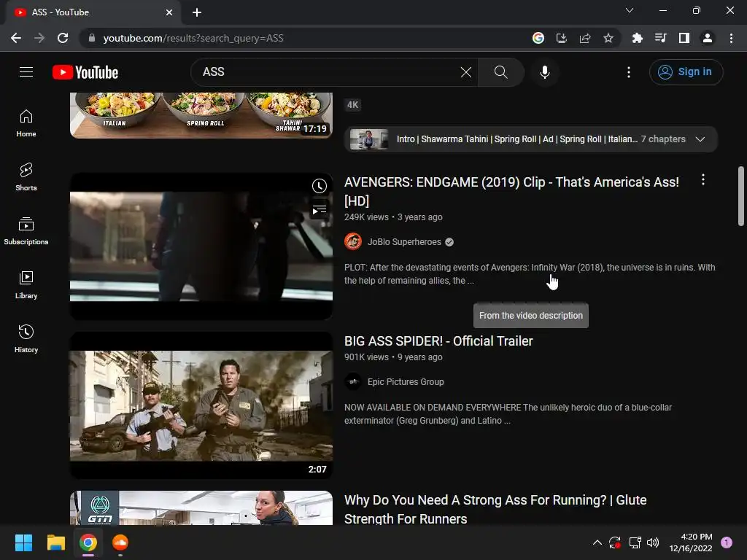This screenshot has height=560, width=747.
Task: Reload the page
Action: [x=63, y=38]
